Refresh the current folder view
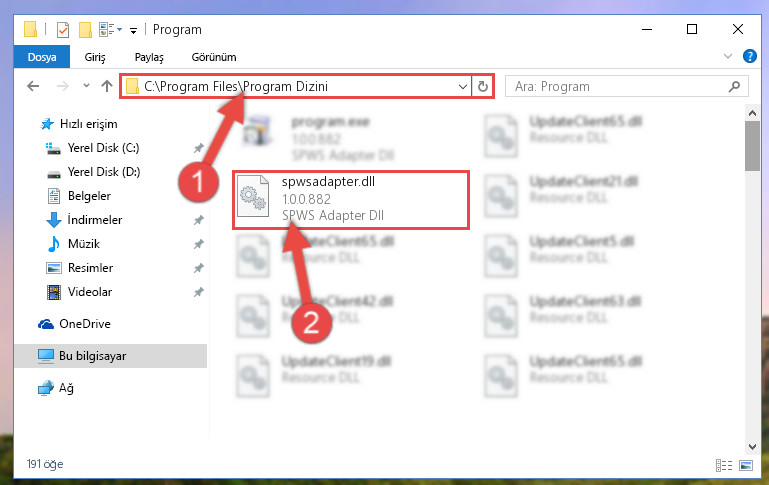Screen dimensions: 769x485 [x=483, y=86]
